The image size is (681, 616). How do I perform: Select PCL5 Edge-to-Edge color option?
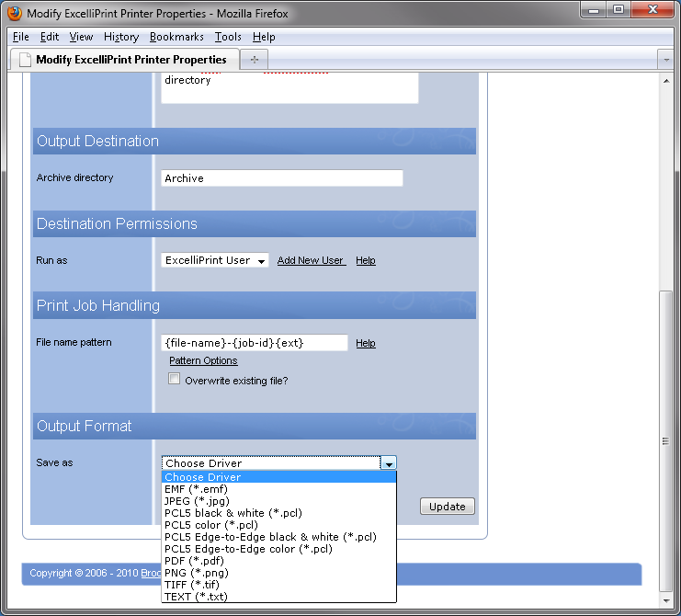278,549
